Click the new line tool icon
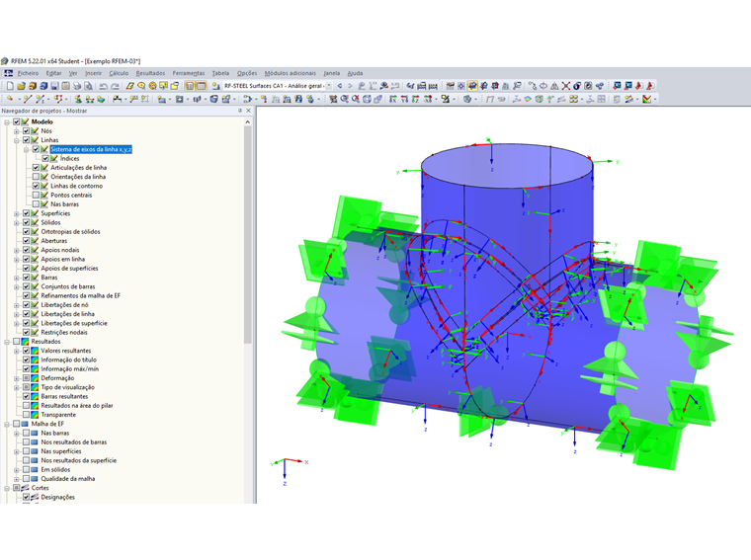 tap(28, 99)
